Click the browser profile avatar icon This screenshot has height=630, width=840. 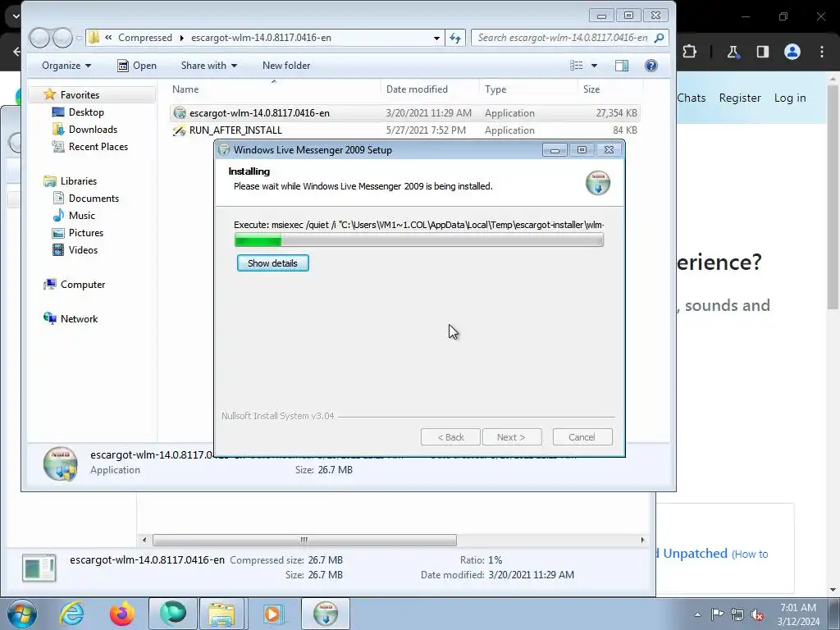click(x=792, y=52)
